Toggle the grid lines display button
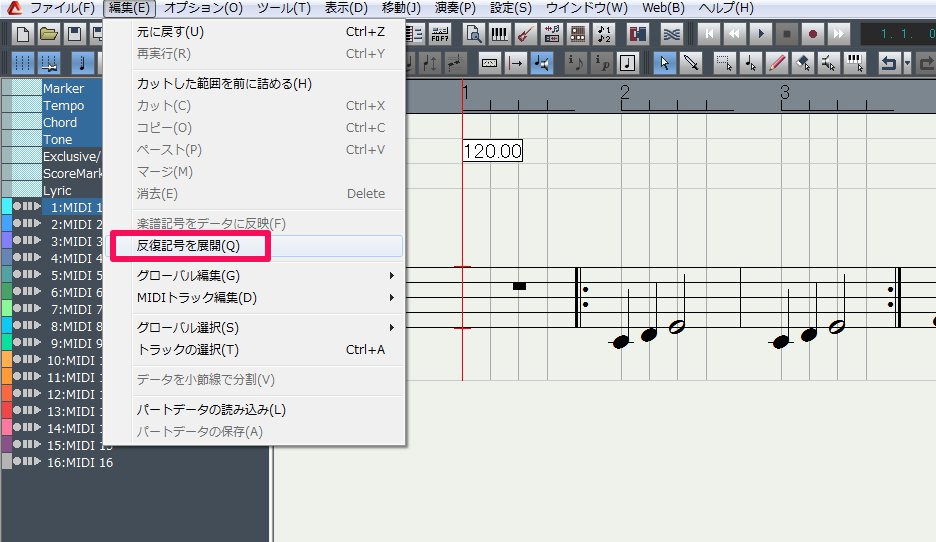 (21, 63)
